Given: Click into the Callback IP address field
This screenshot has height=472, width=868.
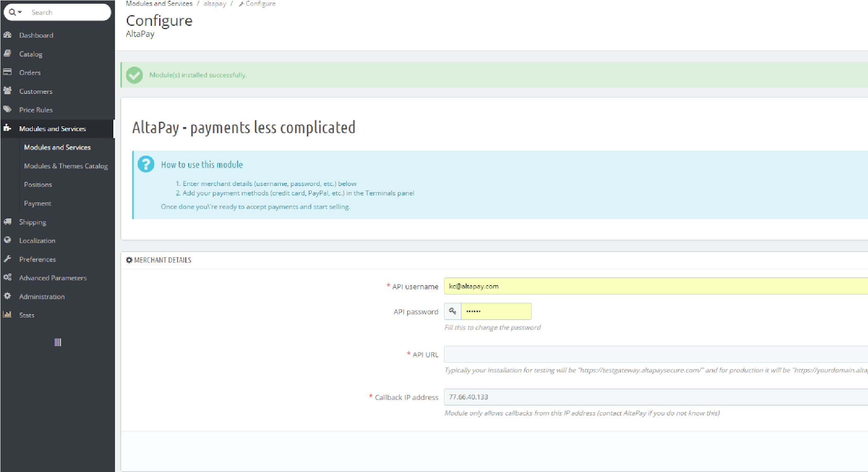Looking at the screenshot, I should [656, 397].
